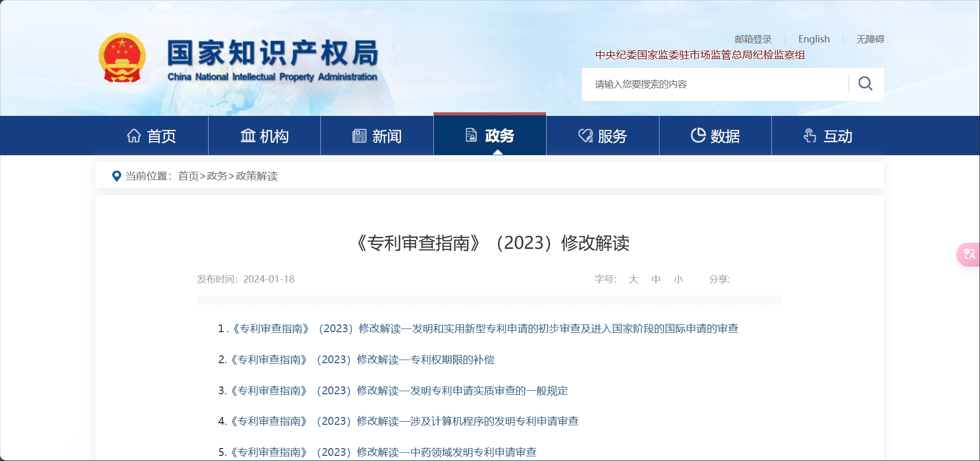Click the document icon beside 政务

click(471, 135)
